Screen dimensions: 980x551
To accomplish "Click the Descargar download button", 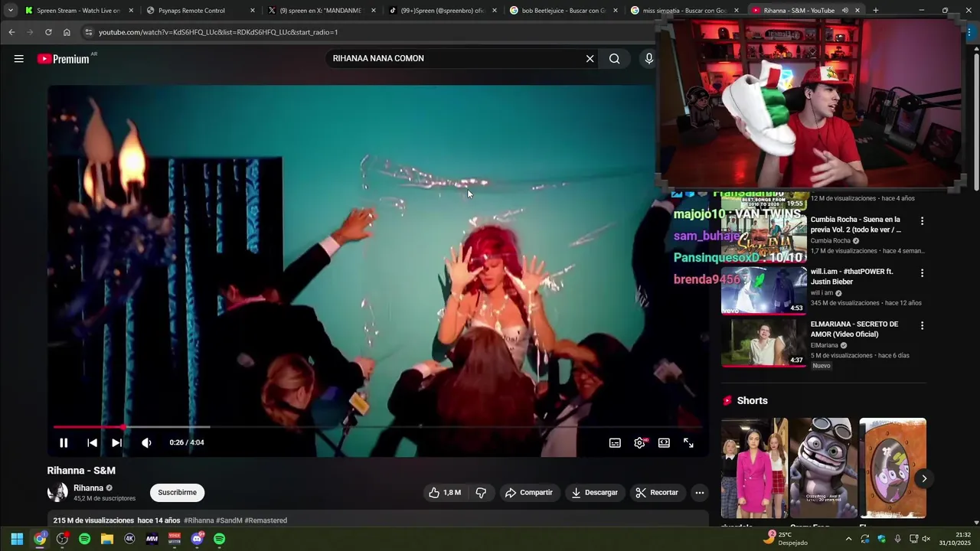I will (x=594, y=493).
